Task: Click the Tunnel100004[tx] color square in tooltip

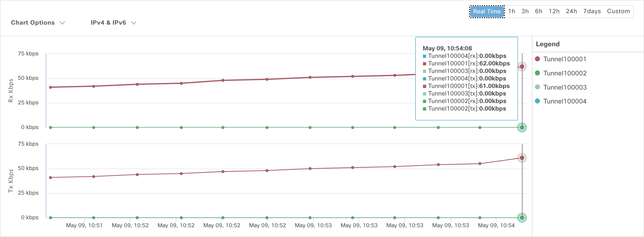Action: (424, 78)
